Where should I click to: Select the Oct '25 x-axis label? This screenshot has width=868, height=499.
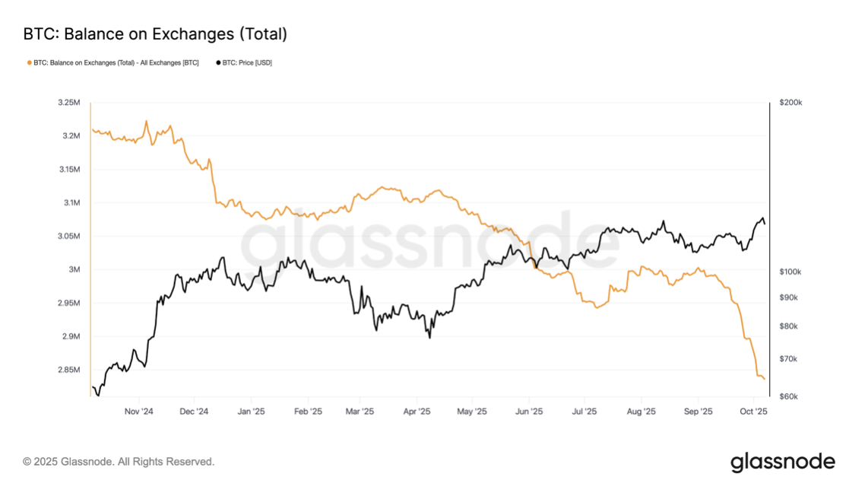coord(754,412)
